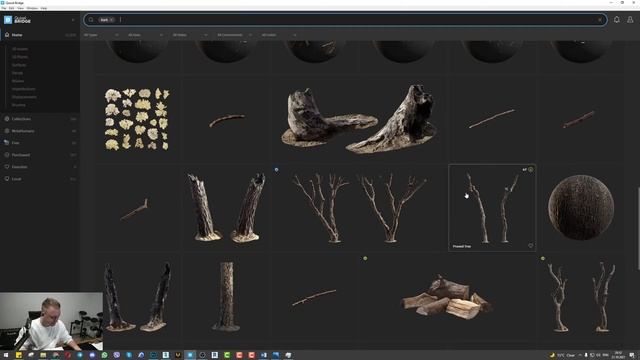Open the Window menu
The height and width of the screenshot is (360, 640).
tap(32, 8)
